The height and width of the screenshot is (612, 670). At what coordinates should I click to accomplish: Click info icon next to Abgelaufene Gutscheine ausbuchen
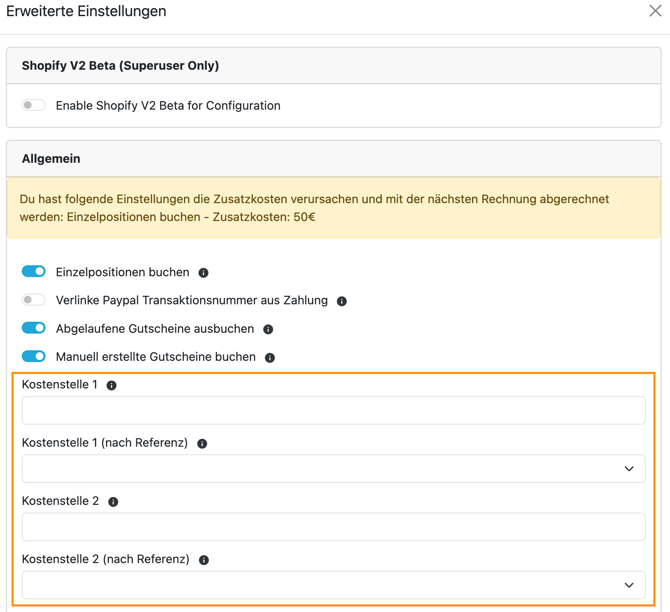click(x=268, y=329)
